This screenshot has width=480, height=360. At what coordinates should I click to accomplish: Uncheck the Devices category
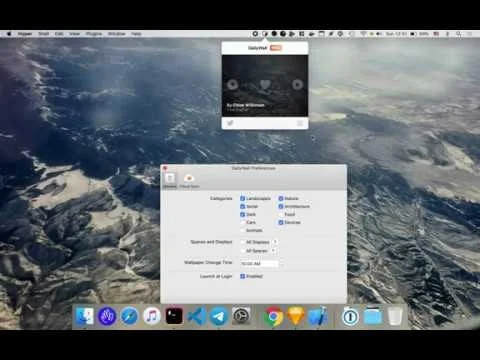coord(281,222)
